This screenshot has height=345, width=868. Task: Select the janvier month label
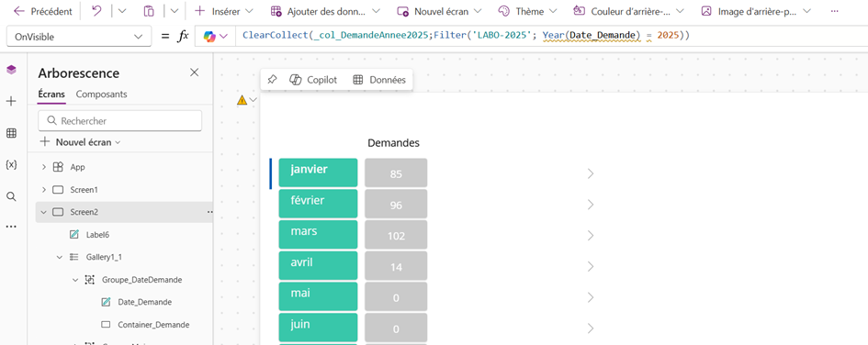click(x=319, y=172)
